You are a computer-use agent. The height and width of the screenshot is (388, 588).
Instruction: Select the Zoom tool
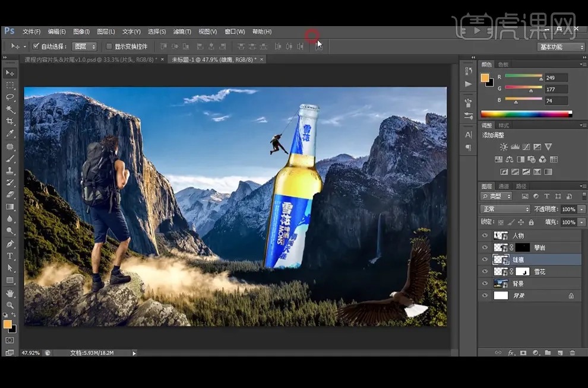10,304
